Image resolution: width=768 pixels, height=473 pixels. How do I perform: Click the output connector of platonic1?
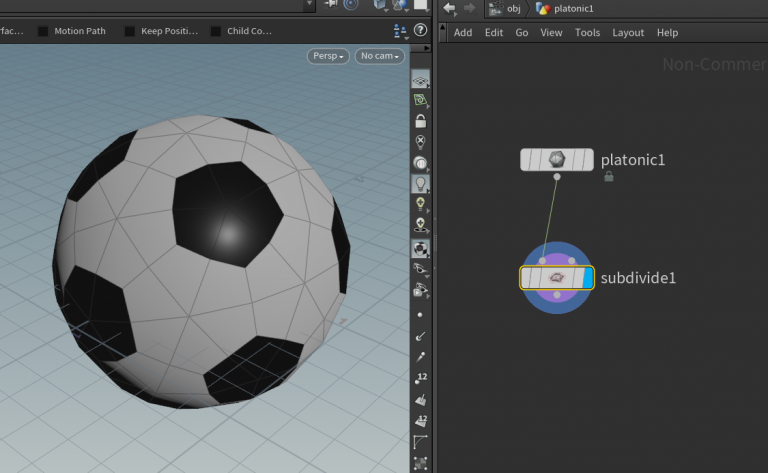click(557, 177)
